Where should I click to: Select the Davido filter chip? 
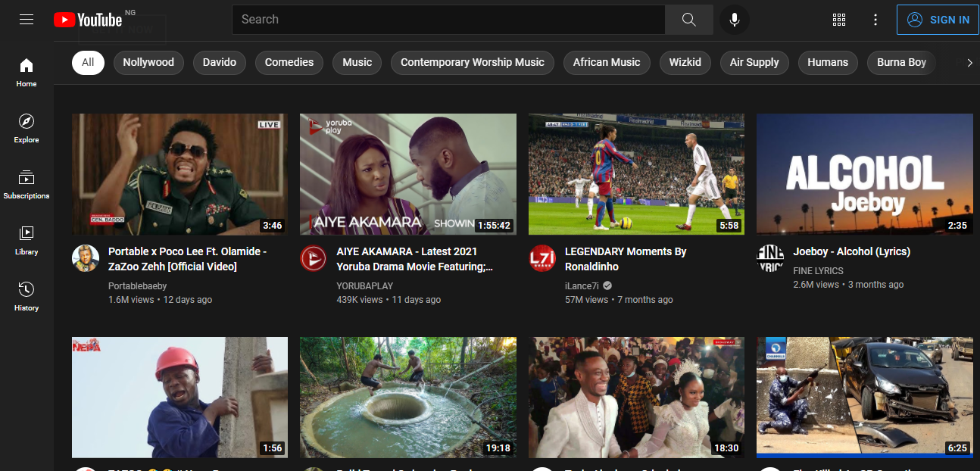[x=220, y=62]
